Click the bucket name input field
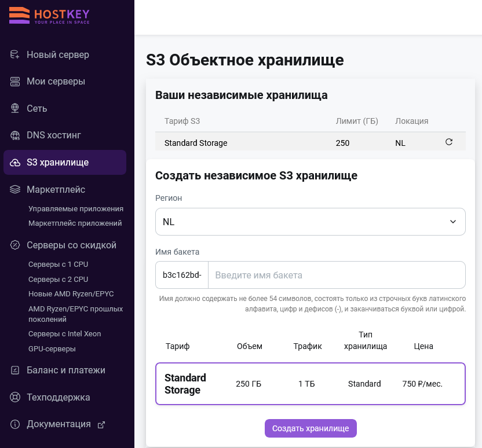This screenshot has height=448, width=482. point(337,275)
